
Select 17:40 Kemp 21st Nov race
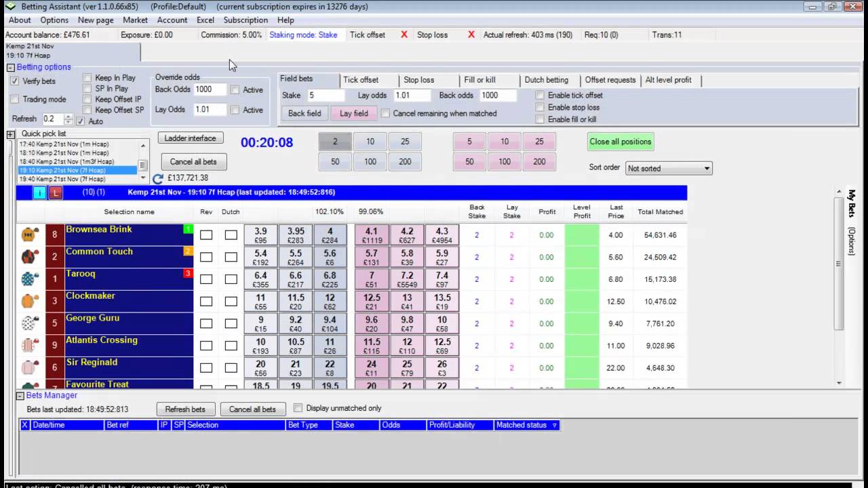click(78, 144)
